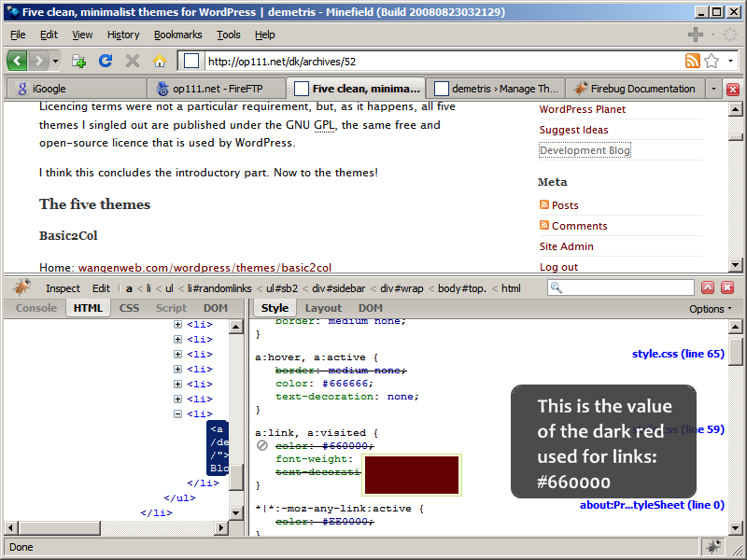Click the Firebug Inspect button
The height and width of the screenshot is (560, 747).
coord(63,288)
